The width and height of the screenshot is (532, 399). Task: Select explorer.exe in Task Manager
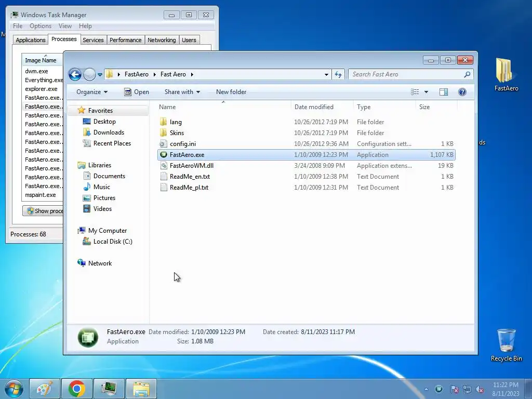click(41, 89)
